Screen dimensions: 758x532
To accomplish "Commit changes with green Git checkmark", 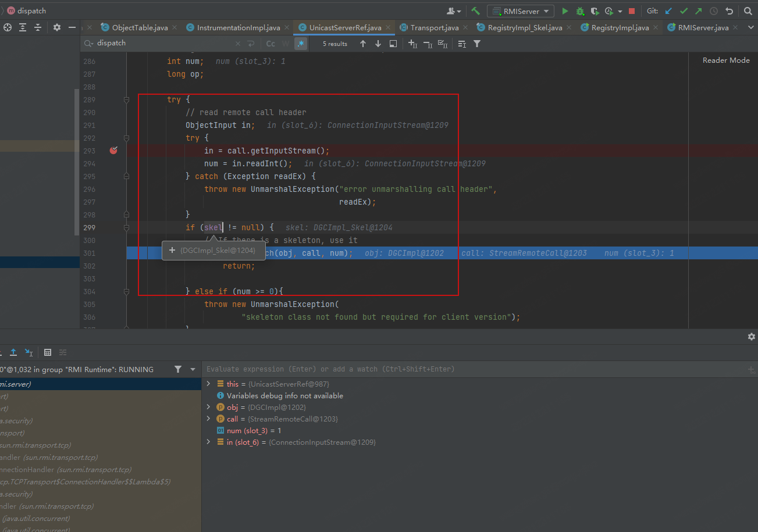I will pyautogui.click(x=684, y=11).
